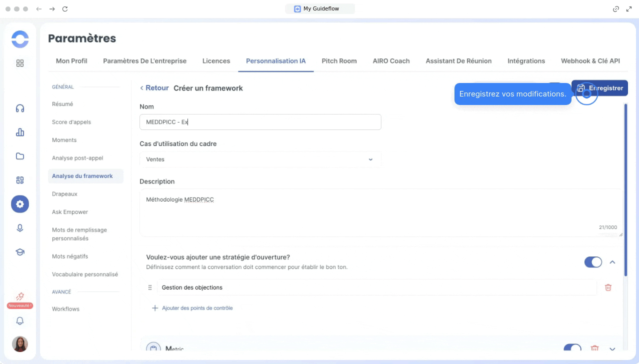Click the Retour back link

tap(154, 88)
